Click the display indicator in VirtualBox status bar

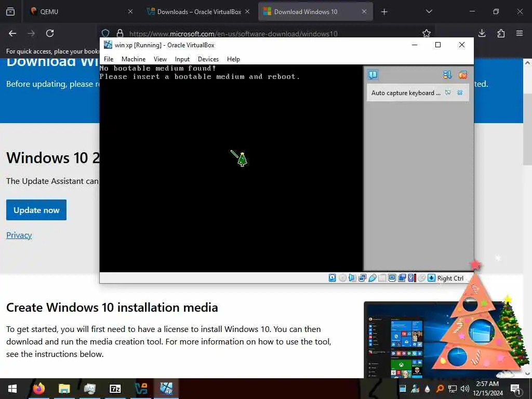[392, 278]
